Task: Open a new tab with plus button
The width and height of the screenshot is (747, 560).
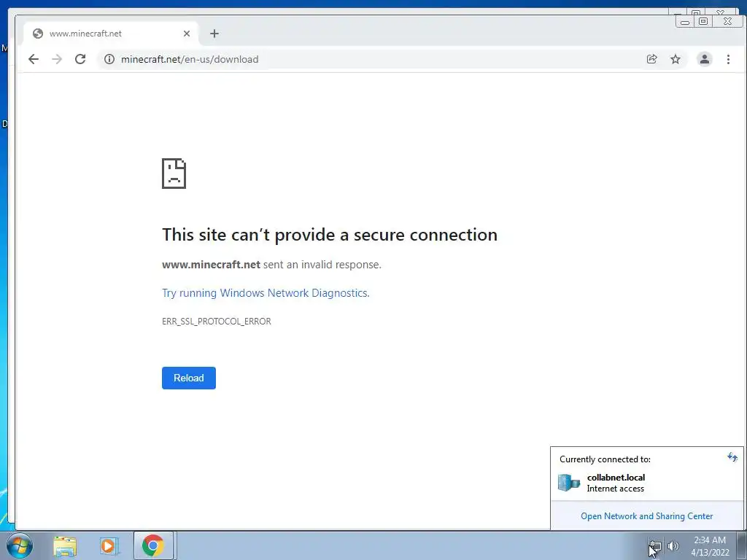Action: point(214,34)
